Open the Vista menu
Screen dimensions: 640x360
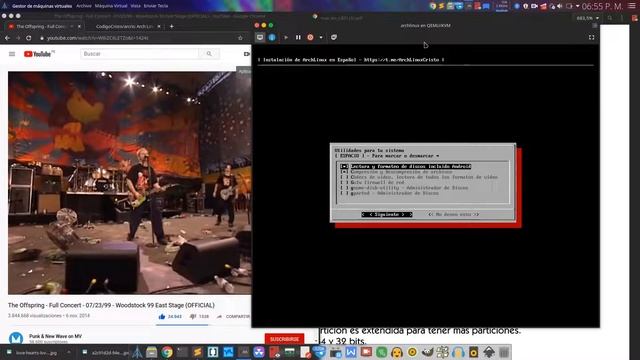coord(136,6)
